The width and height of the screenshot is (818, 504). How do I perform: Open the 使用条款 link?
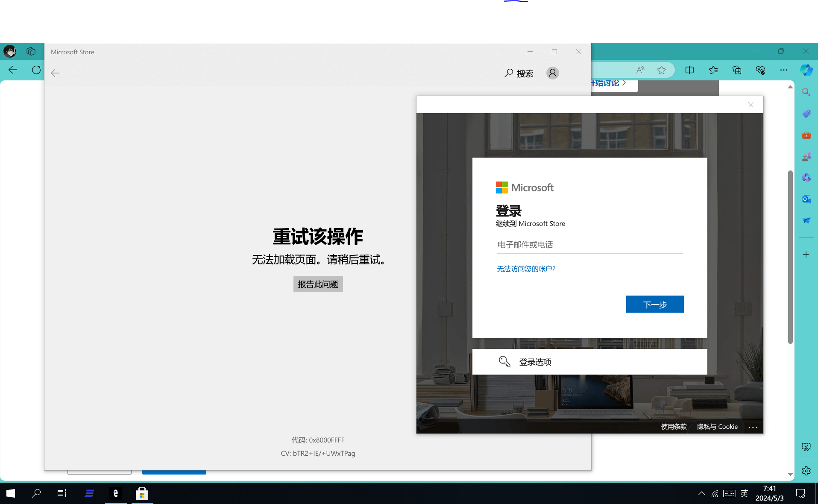tap(674, 427)
